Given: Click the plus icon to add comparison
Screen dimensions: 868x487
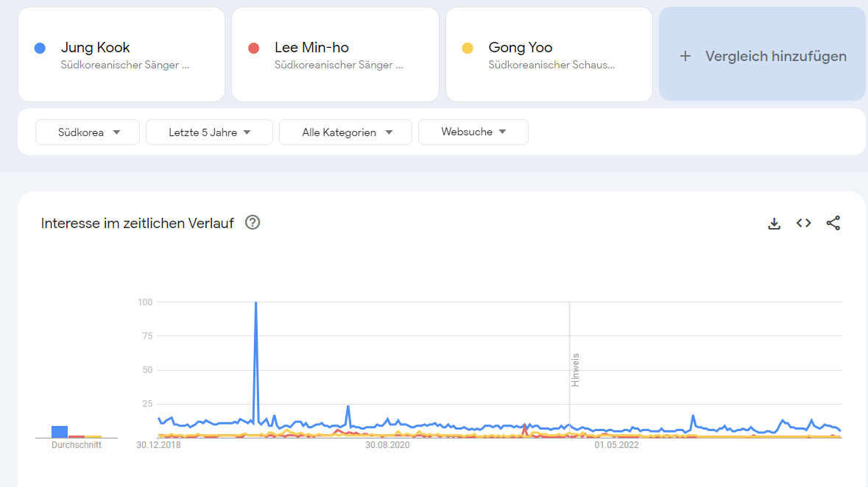Looking at the screenshot, I should coord(685,56).
